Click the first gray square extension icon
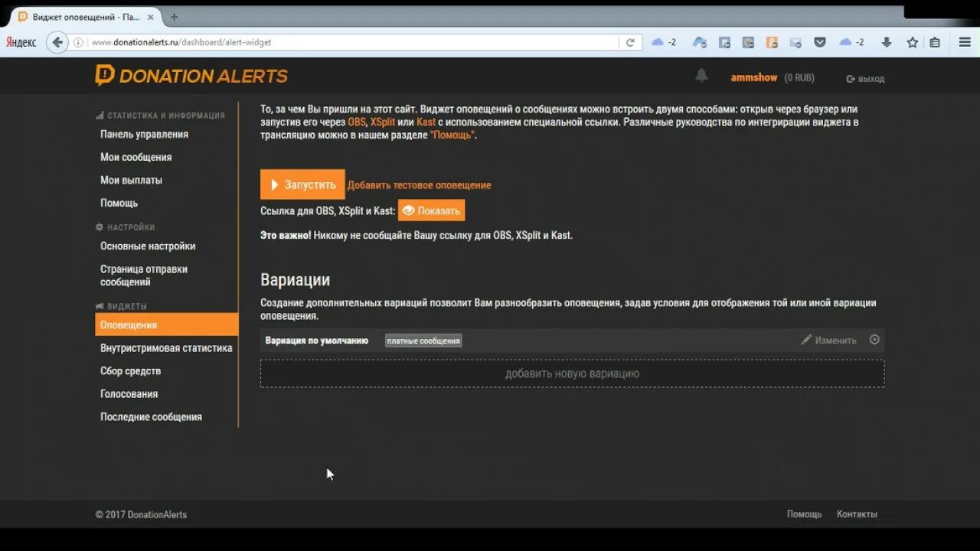 coord(724,43)
